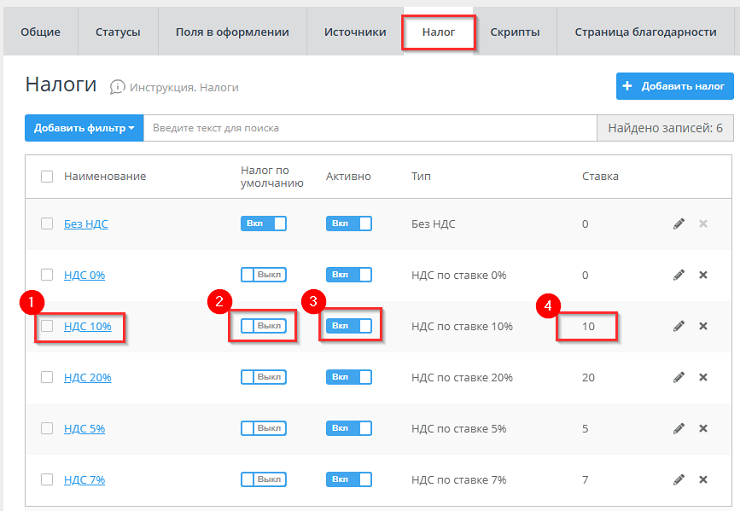
Task: Open the НДС 7% tax link
Action: point(84,480)
